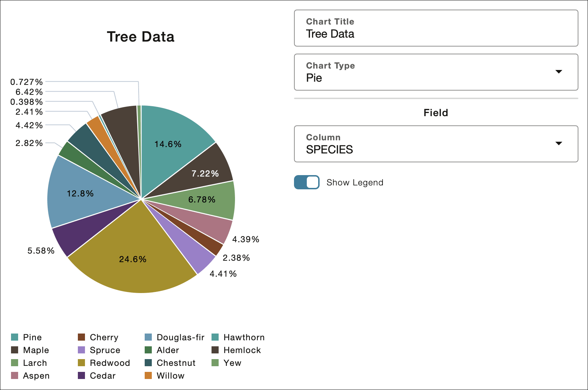Select the Hawthorn legend label
The width and height of the screenshot is (588, 390).
244,337
